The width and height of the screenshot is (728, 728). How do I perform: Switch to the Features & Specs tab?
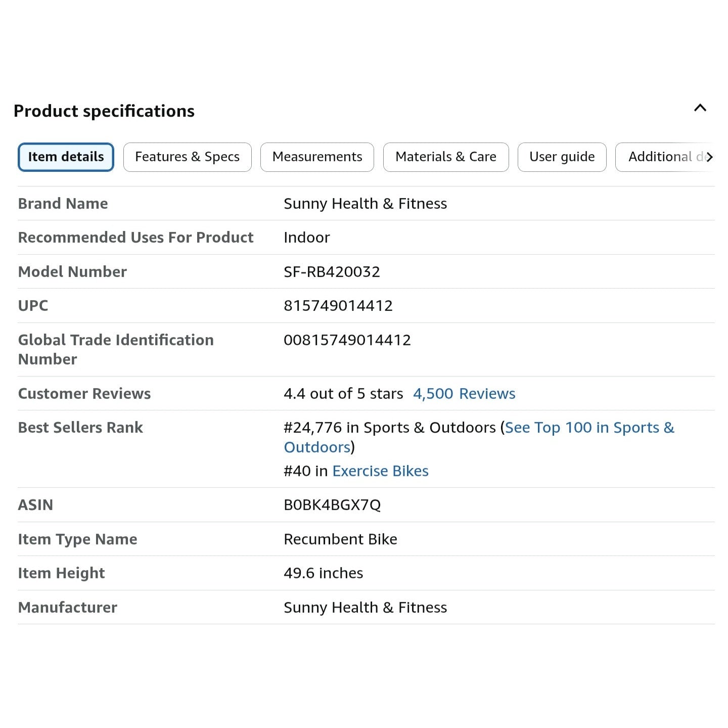(187, 157)
